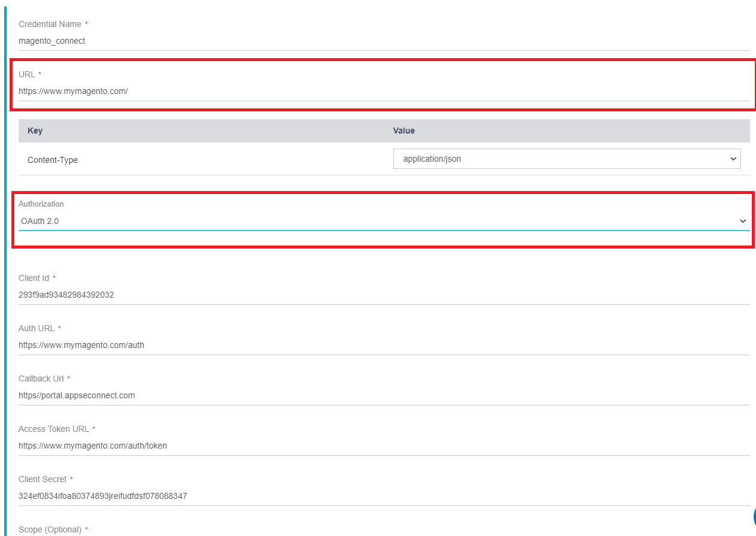Screen dimensions: 756x536
Task: Click the Callback Url input field
Action: [x=384, y=396]
